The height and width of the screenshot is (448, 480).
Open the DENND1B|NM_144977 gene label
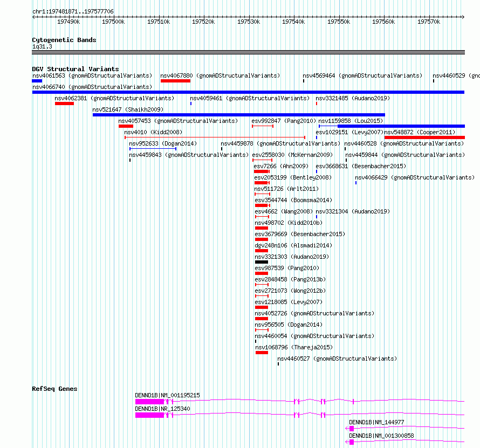point(376,422)
